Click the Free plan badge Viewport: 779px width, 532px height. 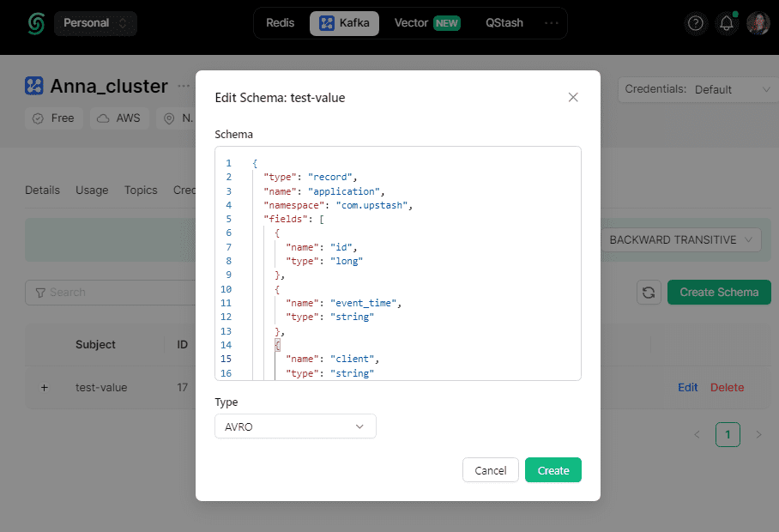click(54, 118)
